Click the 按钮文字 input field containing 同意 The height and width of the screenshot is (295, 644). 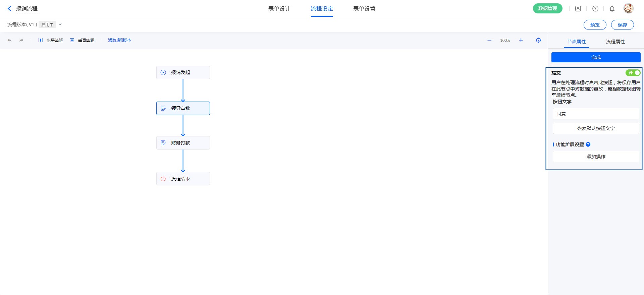pyautogui.click(x=596, y=114)
